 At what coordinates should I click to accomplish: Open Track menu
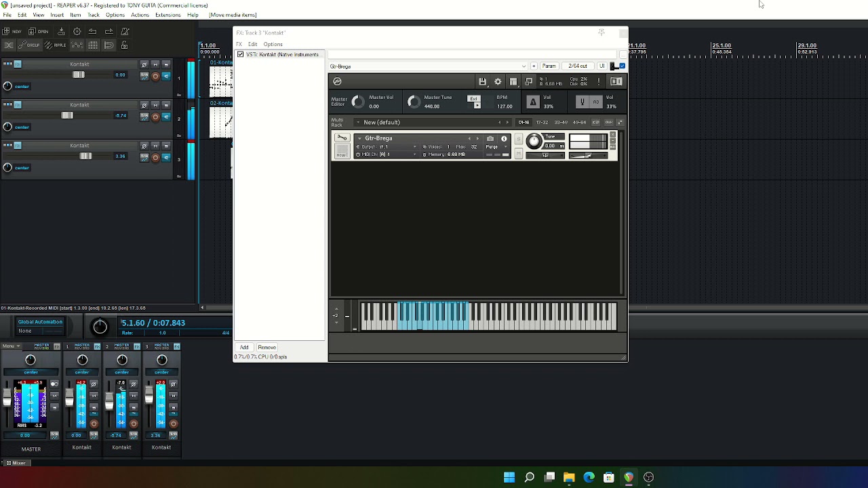[x=94, y=15]
